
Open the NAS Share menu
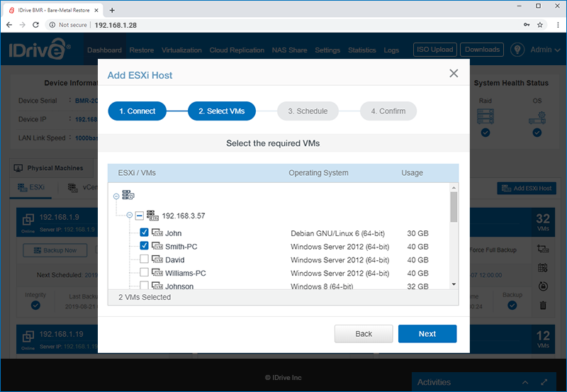(x=289, y=50)
